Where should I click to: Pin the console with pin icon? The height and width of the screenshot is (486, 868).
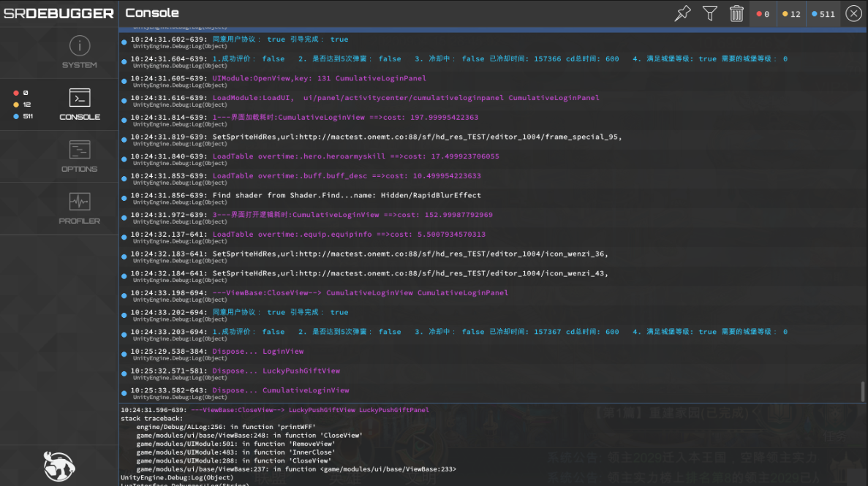[682, 13]
